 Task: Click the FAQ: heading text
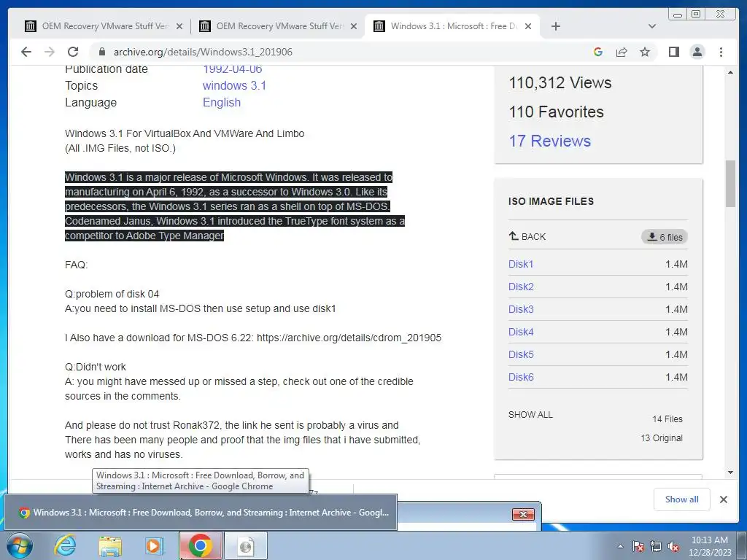point(76,265)
